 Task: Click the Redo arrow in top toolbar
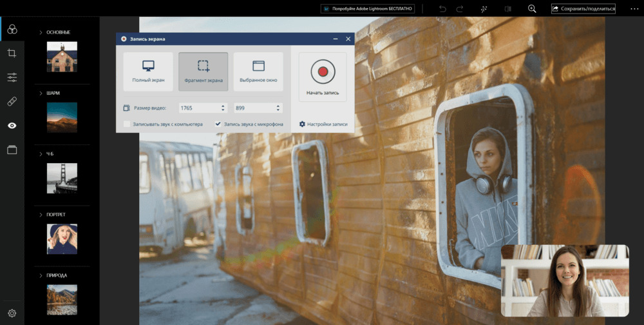[460, 8]
